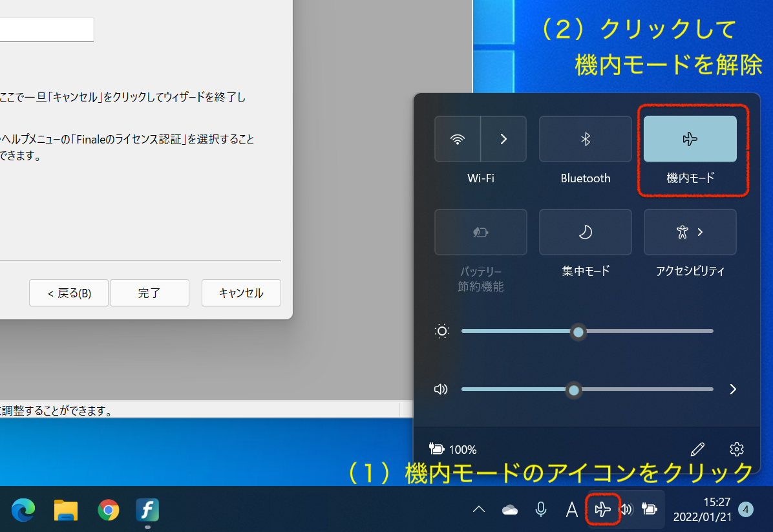Open the audio output selection chevron
This screenshot has height=532, width=773.
(x=733, y=390)
